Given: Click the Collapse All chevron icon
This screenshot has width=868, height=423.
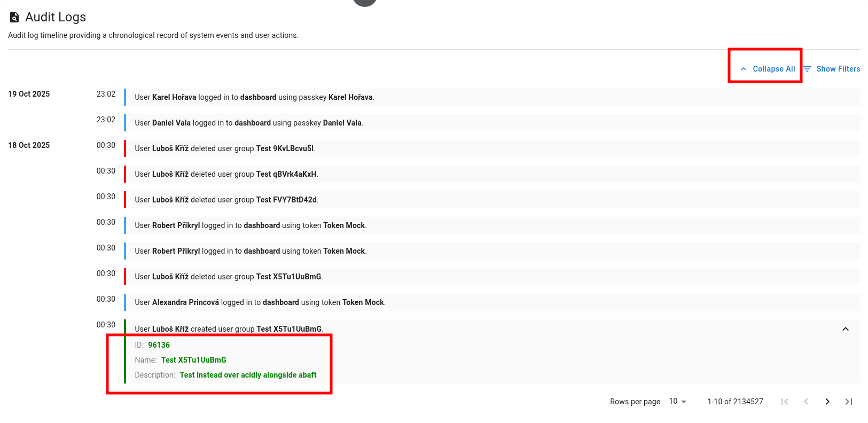Looking at the screenshot, I should pyautogui.click(x=743, y=69).
